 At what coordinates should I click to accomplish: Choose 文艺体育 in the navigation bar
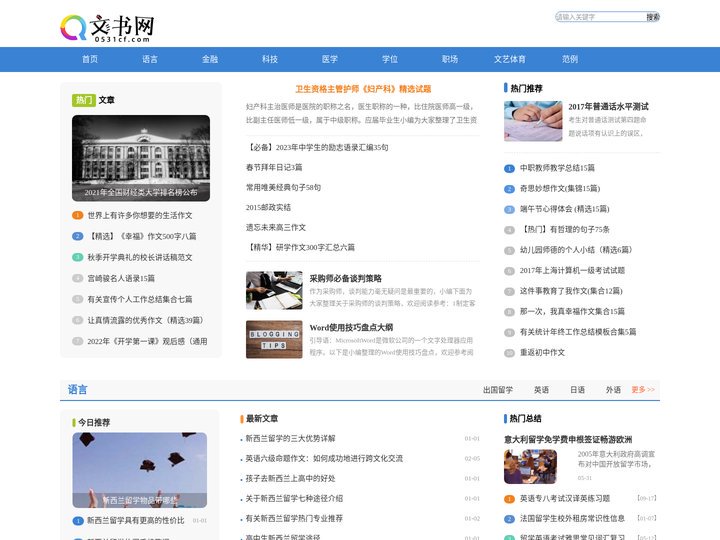coord(510,59)
